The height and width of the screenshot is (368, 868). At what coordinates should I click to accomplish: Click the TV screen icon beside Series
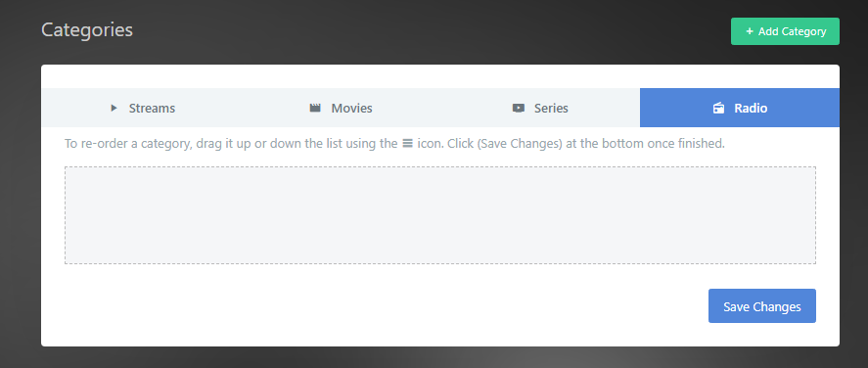pos(518,108)
